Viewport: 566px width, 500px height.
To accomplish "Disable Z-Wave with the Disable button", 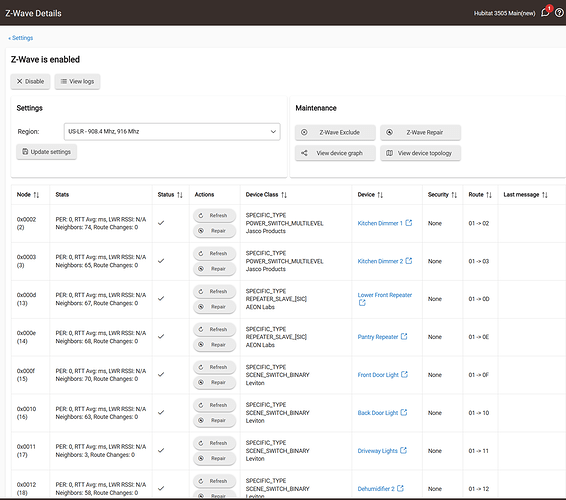I will (x=30, y=82).
